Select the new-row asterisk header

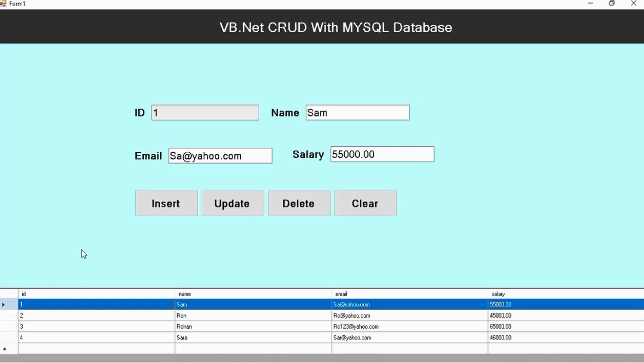[x=9, y=349]
